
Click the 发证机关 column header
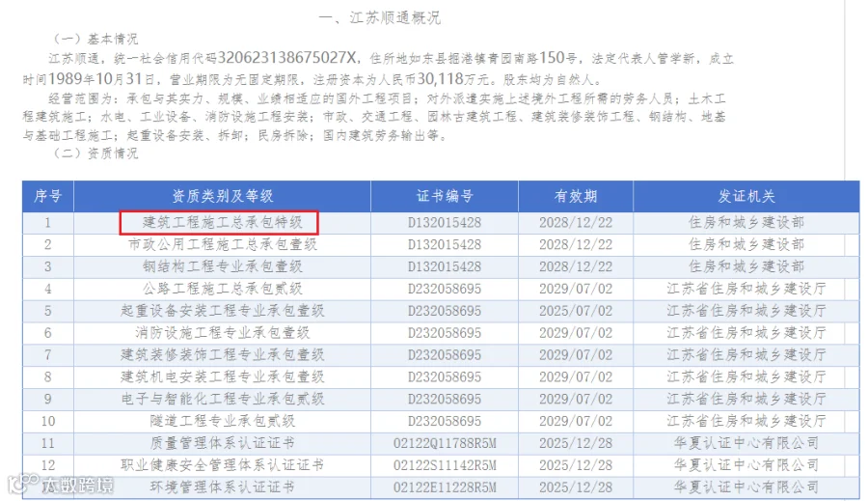(746, 196)
